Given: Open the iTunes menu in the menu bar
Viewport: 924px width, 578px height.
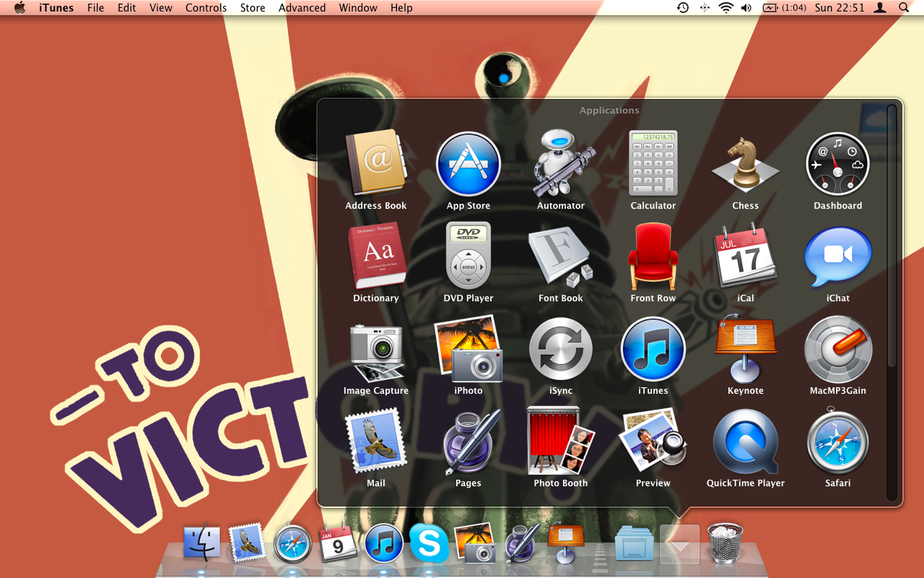Looking at the screenshot, I should click(56, 8).
